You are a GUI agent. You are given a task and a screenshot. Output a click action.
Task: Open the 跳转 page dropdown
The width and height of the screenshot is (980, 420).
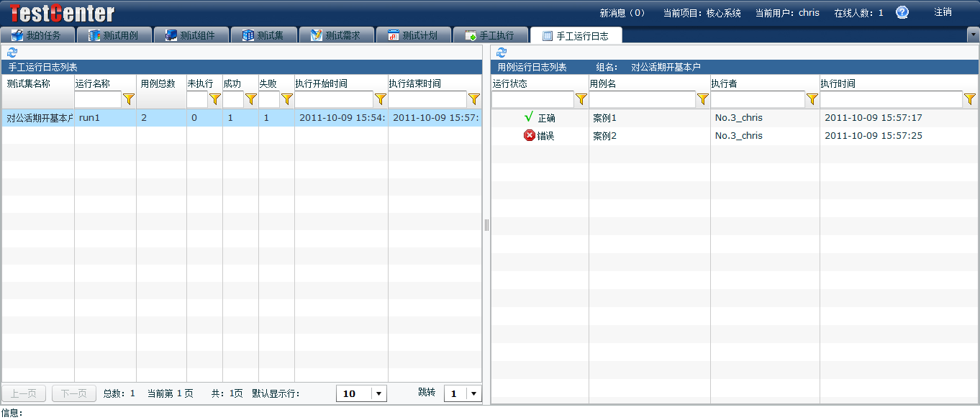tap(473, 393)
